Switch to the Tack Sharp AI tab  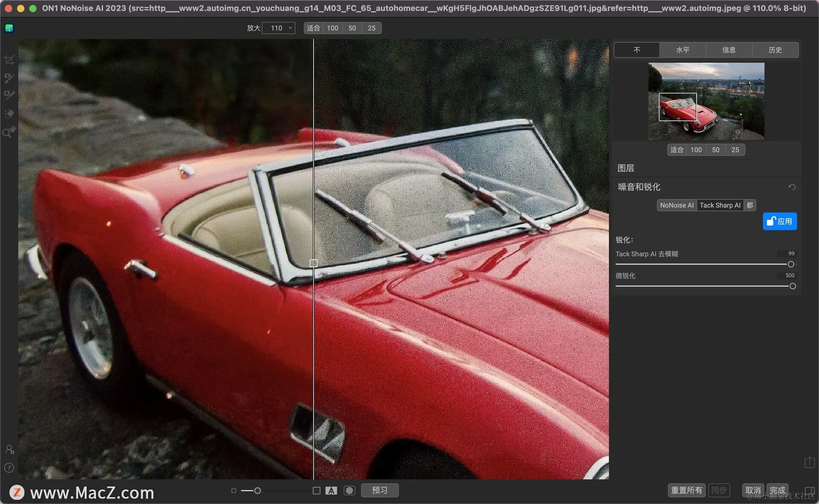coord(720,205)
